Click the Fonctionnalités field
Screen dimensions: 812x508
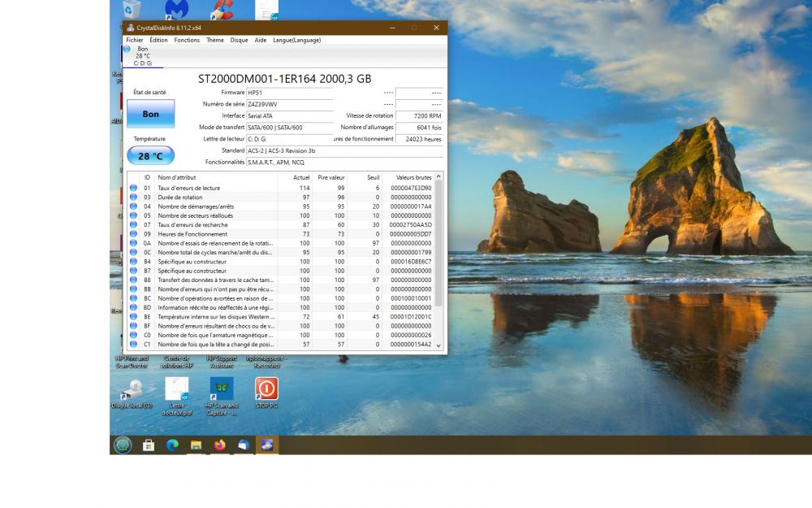click(x=345, y=163)
